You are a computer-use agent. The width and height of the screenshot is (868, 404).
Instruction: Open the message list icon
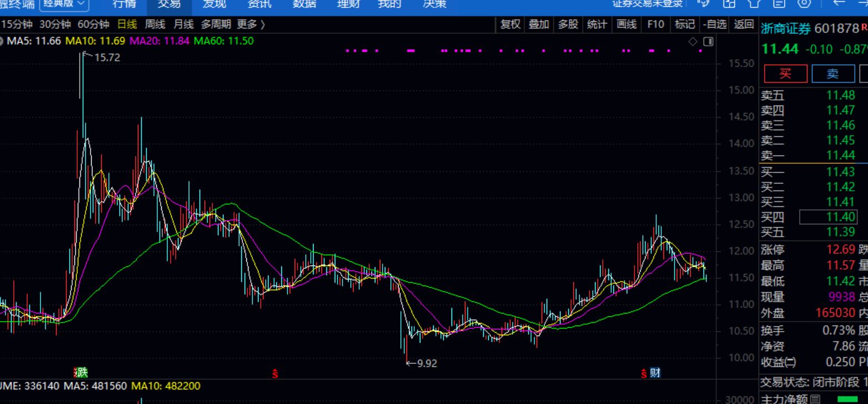(x=779, y=3)
